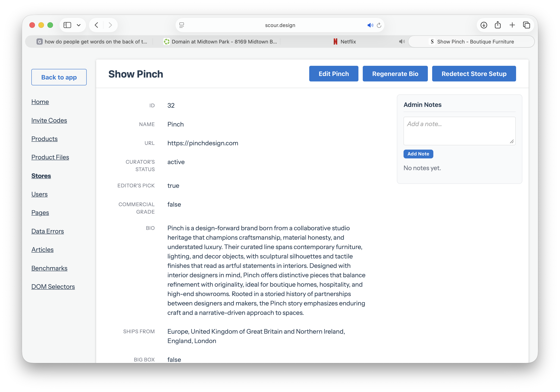Open the page reader icon in address bar
This screenshot has width=560, height=392.
coord(182,25)
